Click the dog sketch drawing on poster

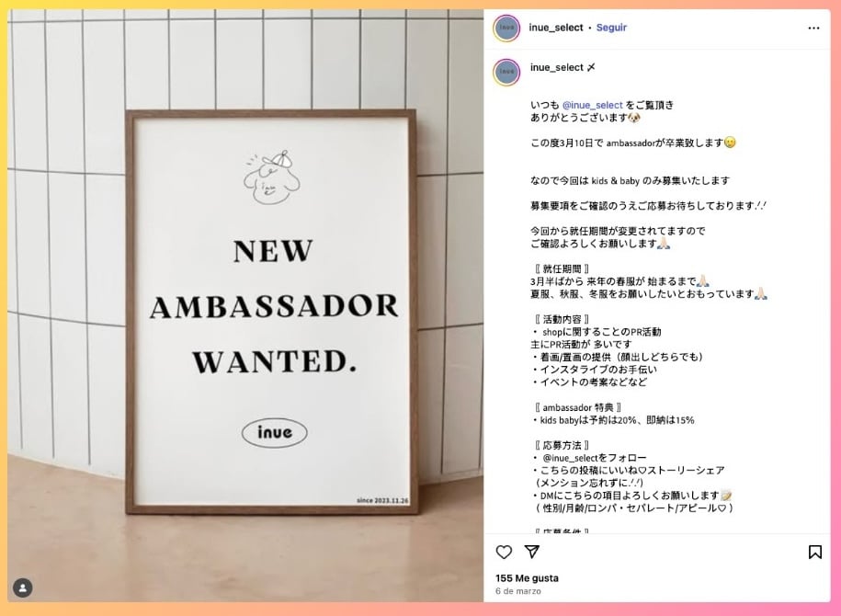pyautogui.click(x=272, y=177)
